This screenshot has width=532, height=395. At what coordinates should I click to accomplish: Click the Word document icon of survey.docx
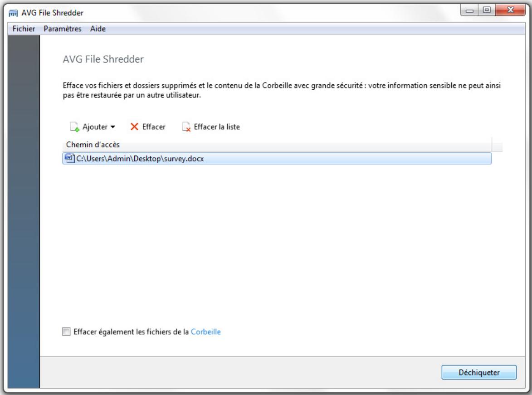click(69, 158)
